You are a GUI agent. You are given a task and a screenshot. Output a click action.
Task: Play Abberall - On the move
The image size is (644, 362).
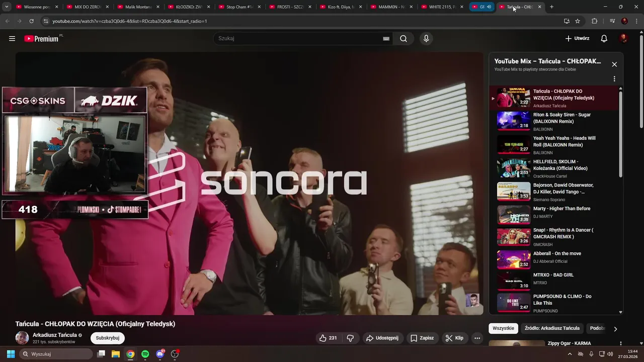553,258
